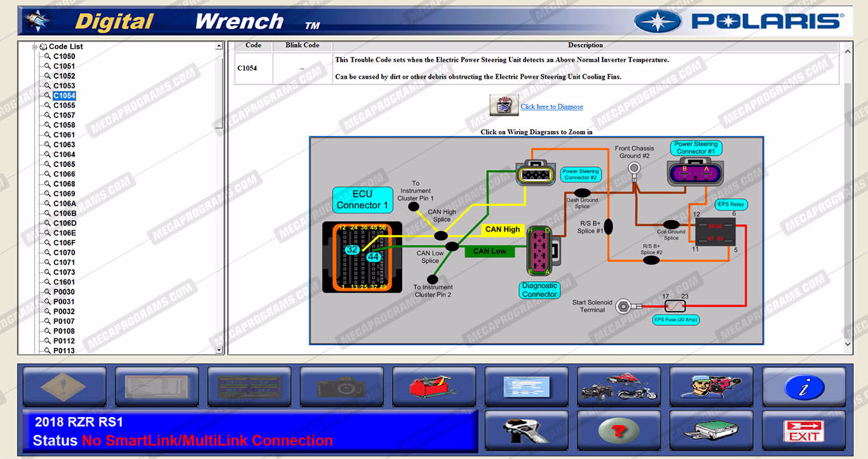Click the red EXIT button
868x459 pixels.
tap(804, 430)
